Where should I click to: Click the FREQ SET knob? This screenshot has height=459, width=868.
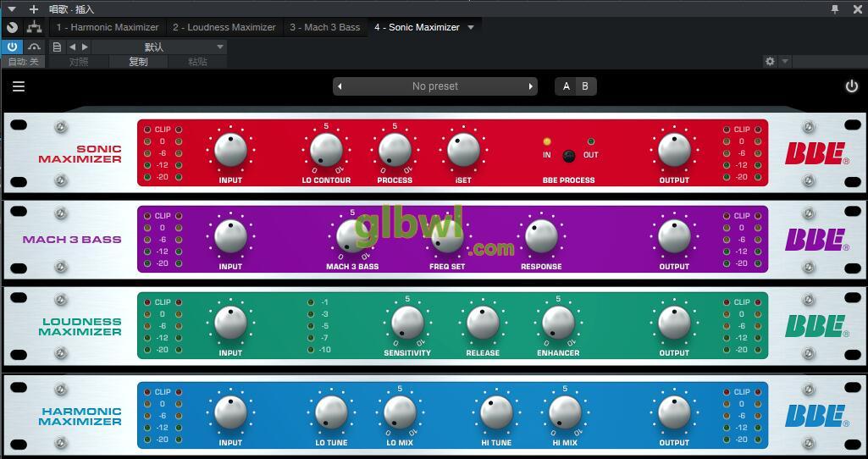tap(447, 236)
